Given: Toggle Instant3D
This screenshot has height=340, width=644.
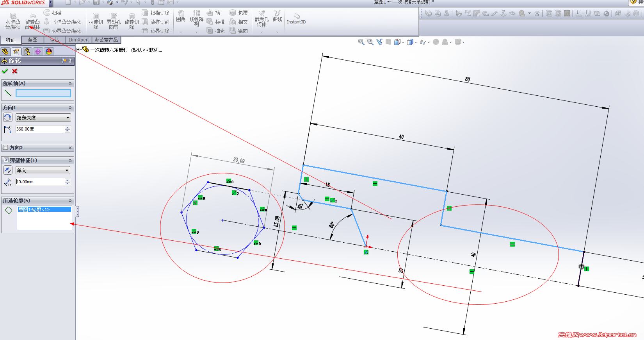Looking at the screenshot, I should tap(296, 18).
